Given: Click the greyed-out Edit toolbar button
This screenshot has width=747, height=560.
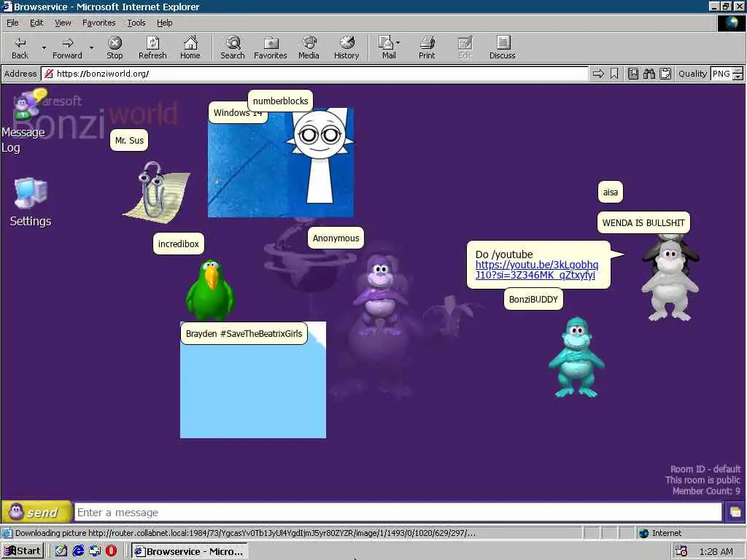Looking at the screenshot, I should 465,47.
